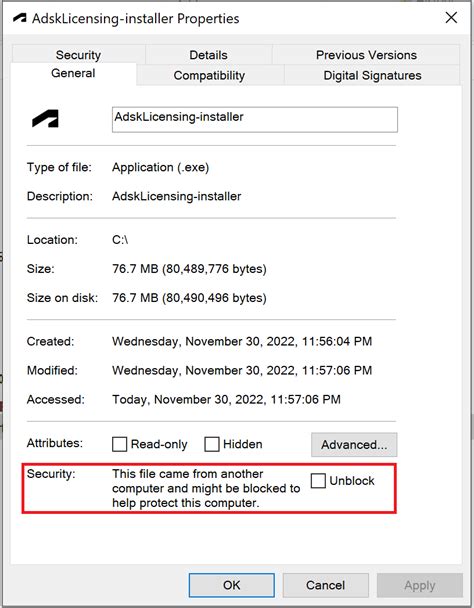This screenshot has width=474, height=608.
Task: Select the 'Application (.exe)' file type text
Action: [161, 168]
